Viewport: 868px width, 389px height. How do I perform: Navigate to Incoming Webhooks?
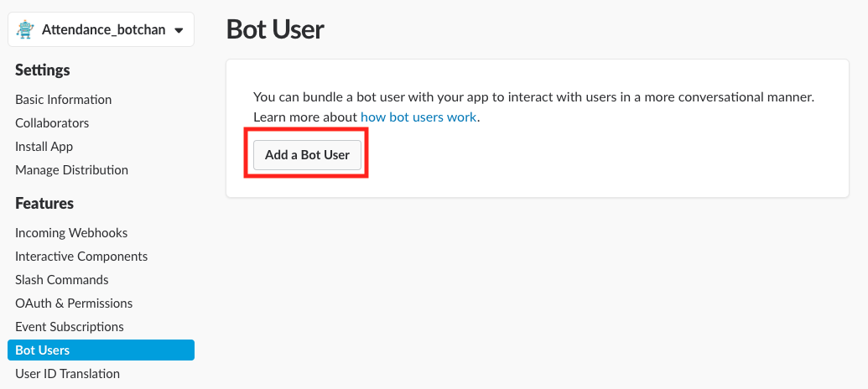coord(71,233)
